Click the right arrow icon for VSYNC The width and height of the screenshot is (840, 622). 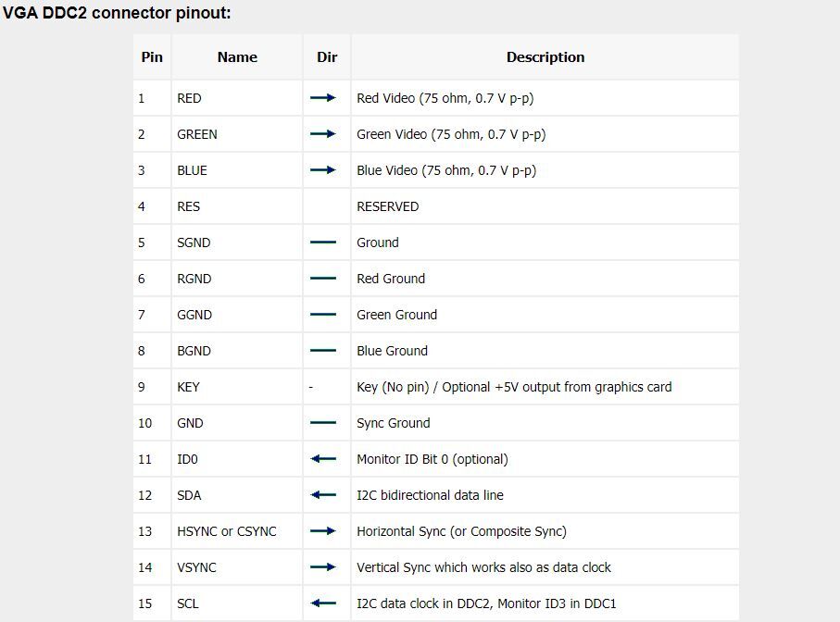323,566
